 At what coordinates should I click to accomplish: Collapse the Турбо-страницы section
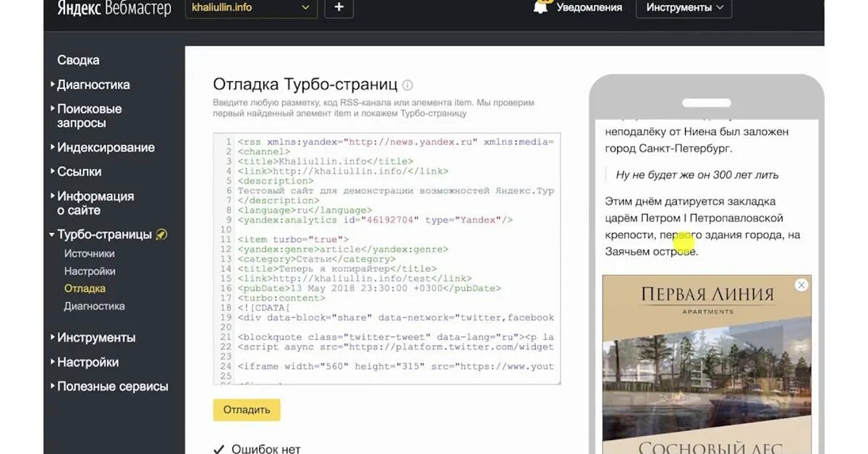point(103,235)
